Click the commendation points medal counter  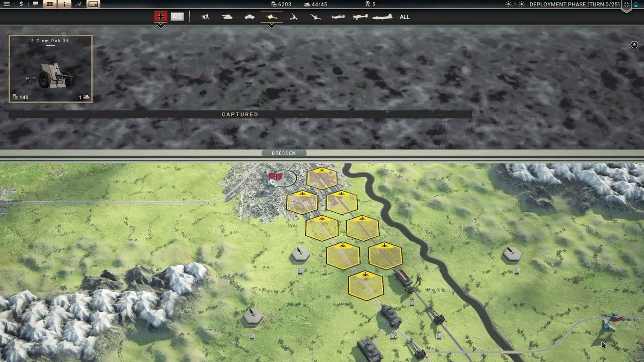point(370,4)
